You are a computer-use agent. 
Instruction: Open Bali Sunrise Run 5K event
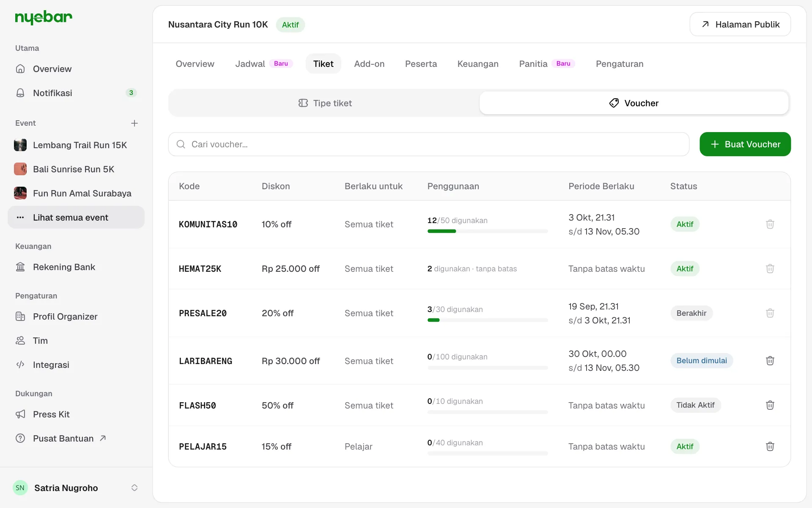pyautogui.click(x=76, y=169)
